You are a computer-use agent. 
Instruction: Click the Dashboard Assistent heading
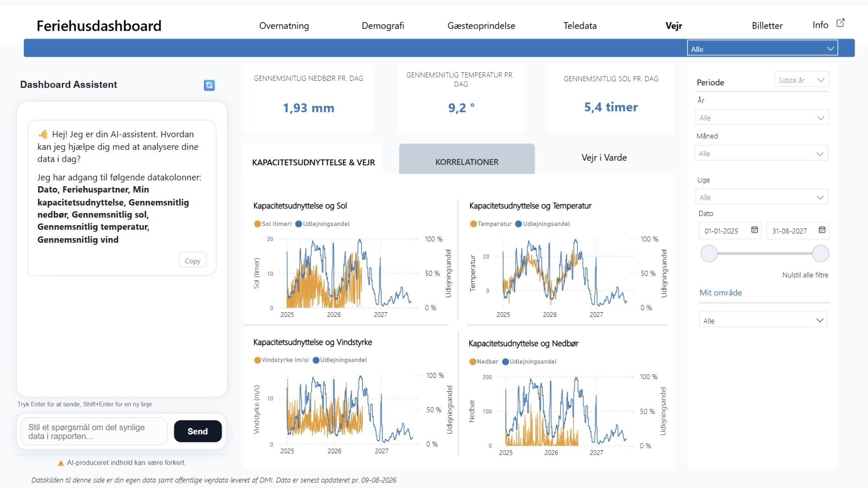coord(69,85)
